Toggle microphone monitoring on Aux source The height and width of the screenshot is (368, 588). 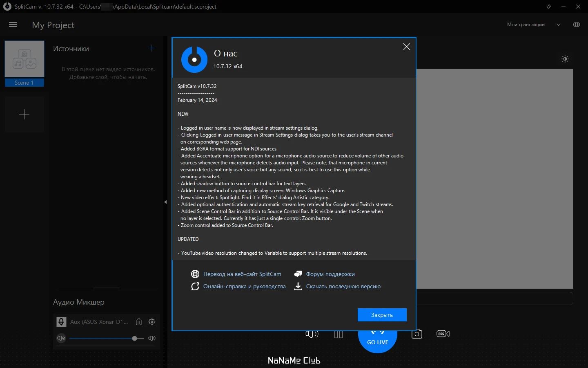pos(61,322)
